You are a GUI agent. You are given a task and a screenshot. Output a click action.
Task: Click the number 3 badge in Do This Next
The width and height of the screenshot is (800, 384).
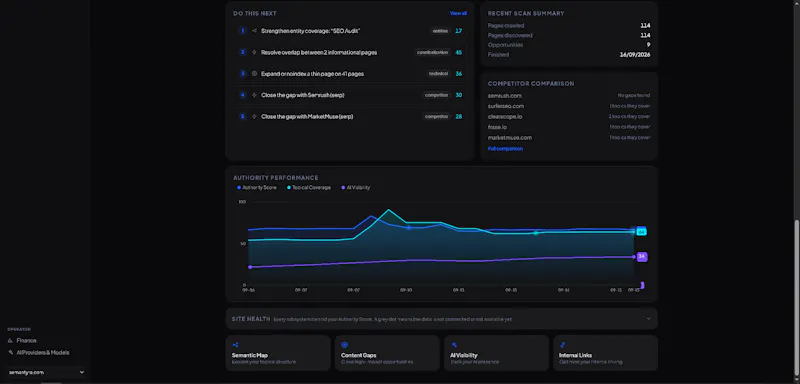tap(243, 73)
